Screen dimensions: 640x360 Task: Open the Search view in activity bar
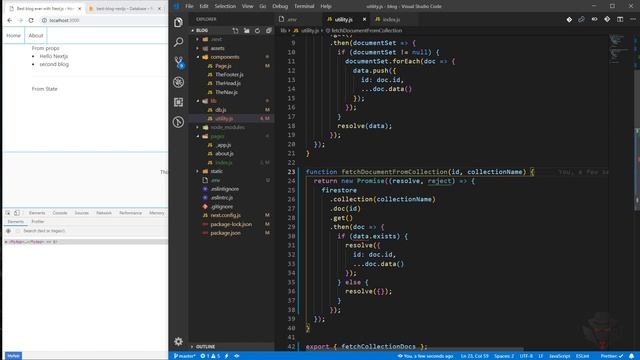[x=178, y=42]
